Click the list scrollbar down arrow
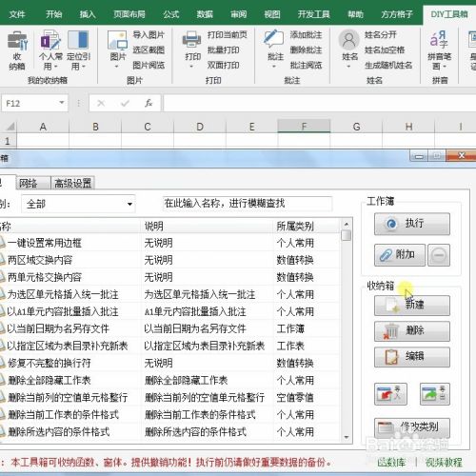The height and width of the screenshot is (476, 476). click(347, 437)
